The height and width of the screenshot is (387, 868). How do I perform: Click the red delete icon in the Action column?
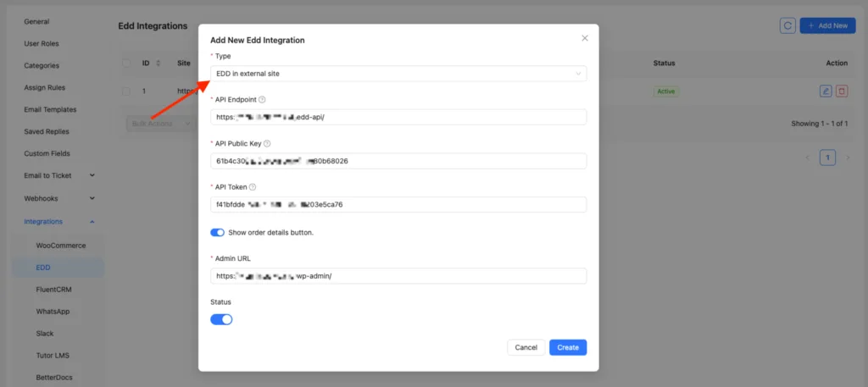pos(841,91)
